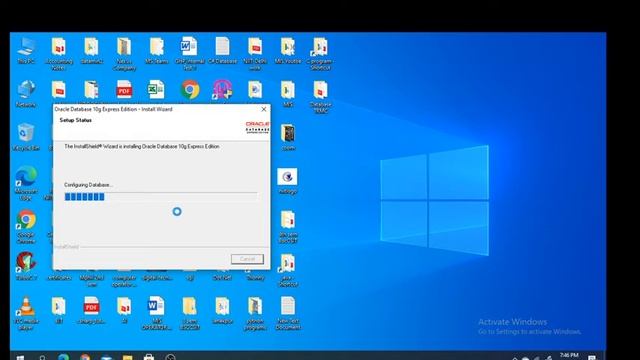This screenshot has width=640, height=360.
Task: Open the python programs folder
Action: (x=255, y=313)
